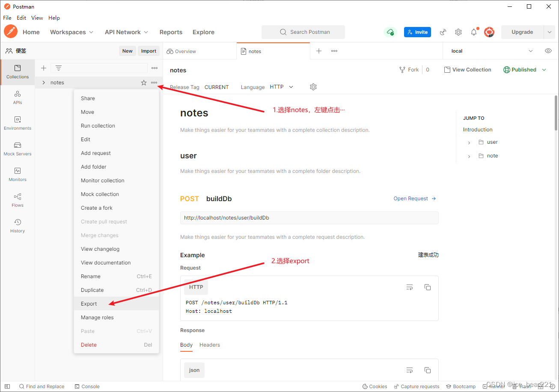The width and height of the screenshot is (559, 392).
Task: Click the Open Request link
Action: [415, 199]
